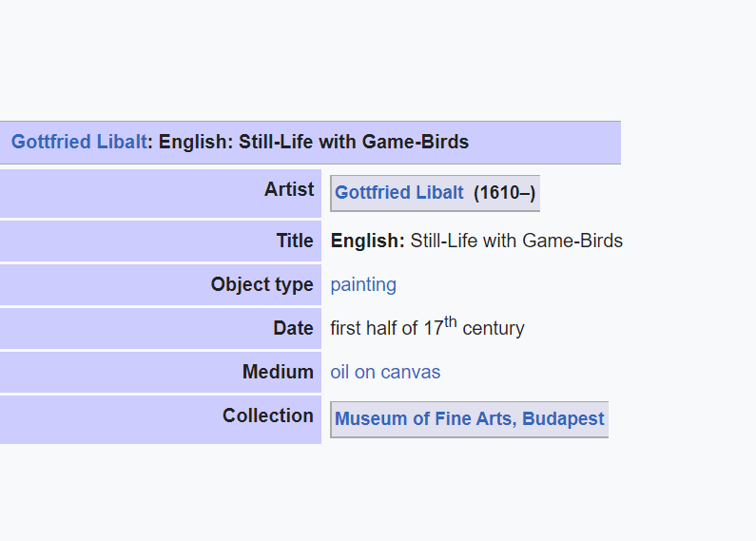Visit Museum of Fine Arts, Budapest link
Screen dimensions: 756x541
click(469, 418)
